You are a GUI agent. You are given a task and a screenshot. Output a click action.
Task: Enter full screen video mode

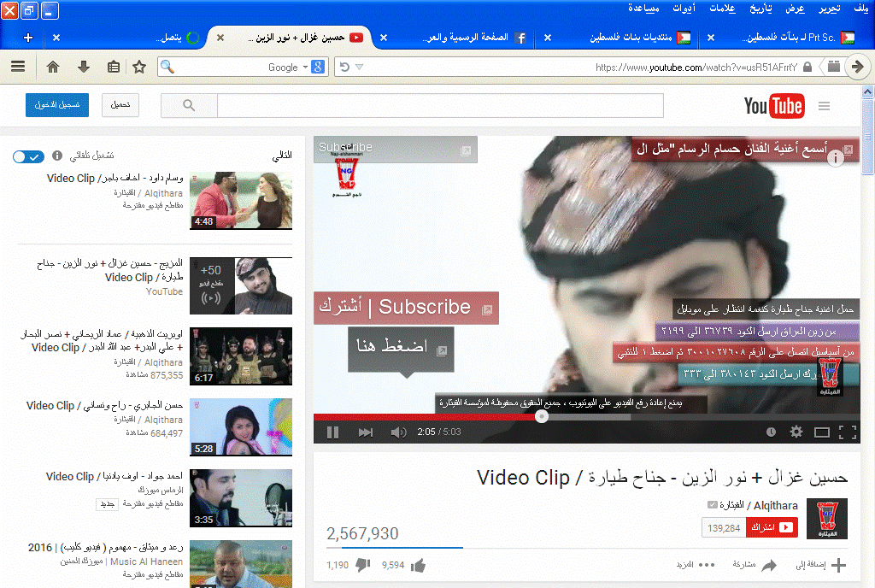(848, 432)
